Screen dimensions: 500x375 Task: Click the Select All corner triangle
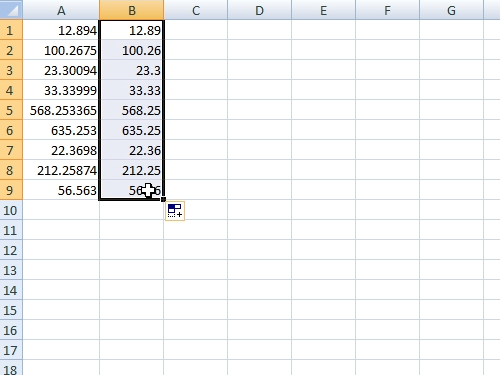[11, 10]
